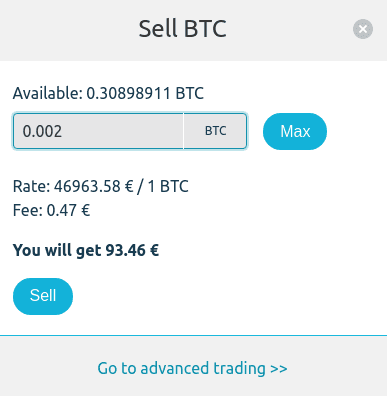Click the >> arrows of advanced trading

pos(279,369)
